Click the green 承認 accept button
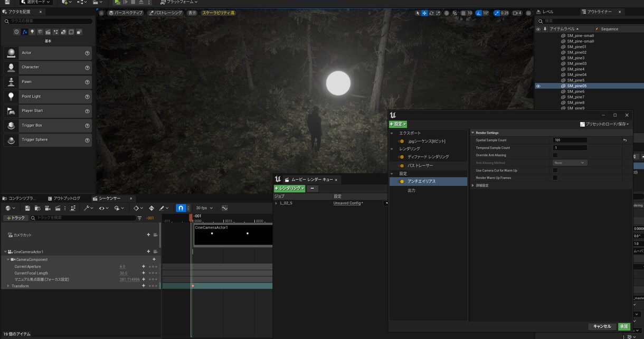 (x=624, y=326)
